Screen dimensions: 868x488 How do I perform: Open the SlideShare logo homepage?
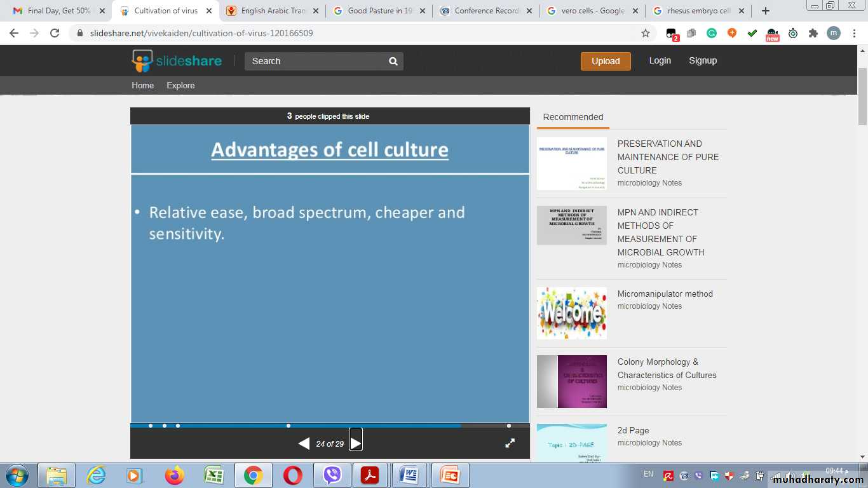click(x=177, y=61)
